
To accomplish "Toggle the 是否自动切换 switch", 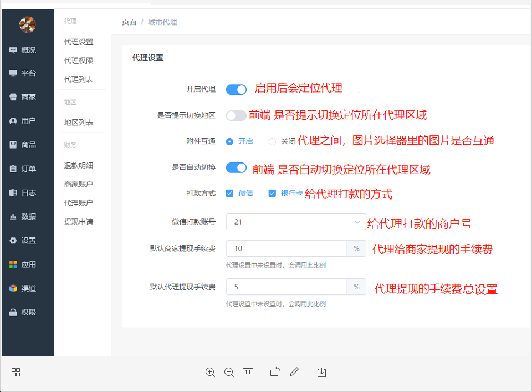I will (236, 167).
